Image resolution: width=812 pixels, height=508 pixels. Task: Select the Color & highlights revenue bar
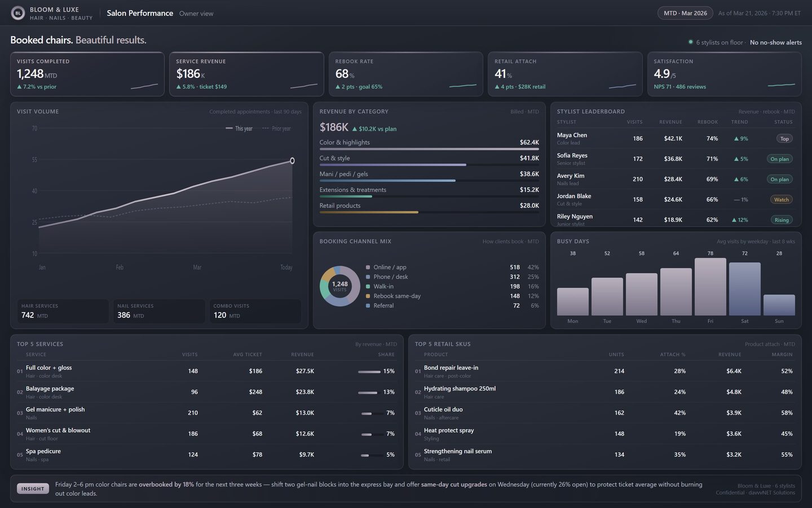429,149
